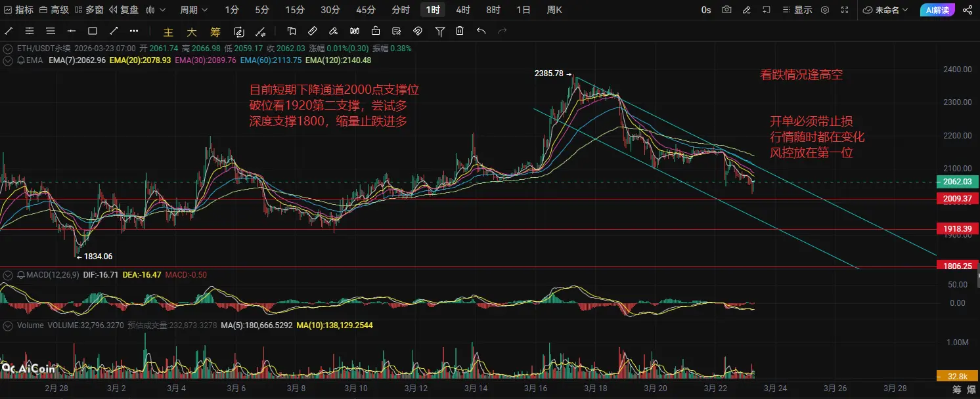Collapse the ETH/USDT price info row
Image resolution: width=980 pixels, height=399 pixels.
click(x=7, y=49)
